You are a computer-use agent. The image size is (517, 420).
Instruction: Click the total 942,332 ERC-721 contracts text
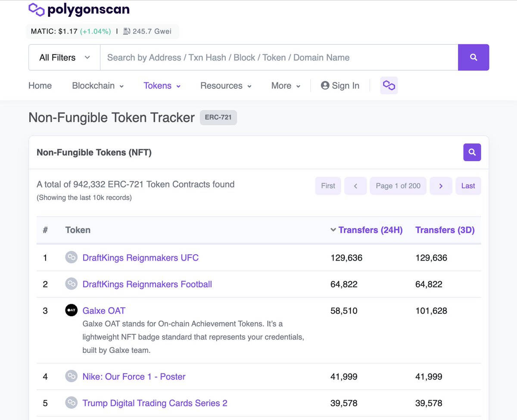click(136, 184)
